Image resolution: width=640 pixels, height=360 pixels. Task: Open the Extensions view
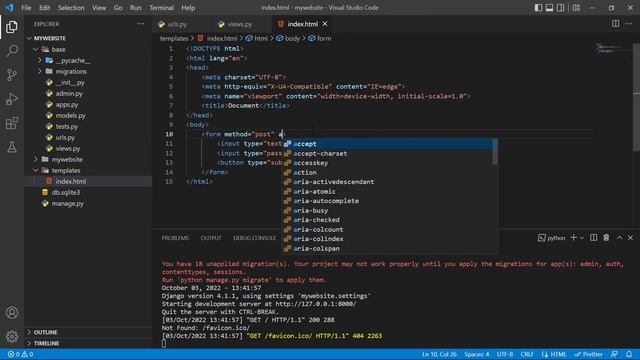(x=12, y=123)
